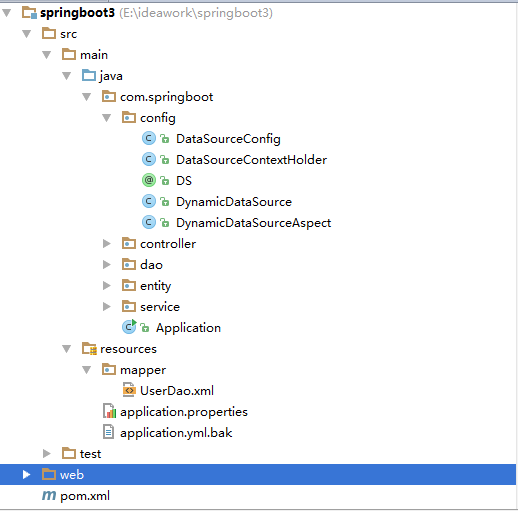Select the java folder label
Viewport: 518px width, 511px height.
coord(111,76)
